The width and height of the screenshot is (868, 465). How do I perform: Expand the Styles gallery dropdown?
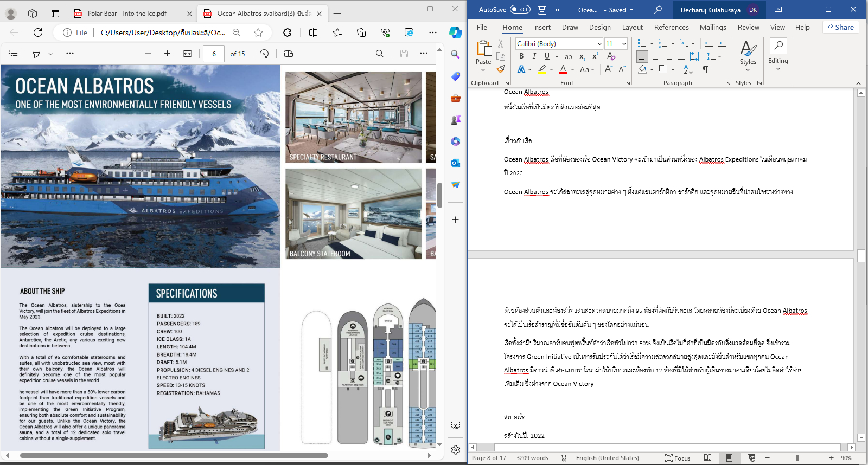748,70
